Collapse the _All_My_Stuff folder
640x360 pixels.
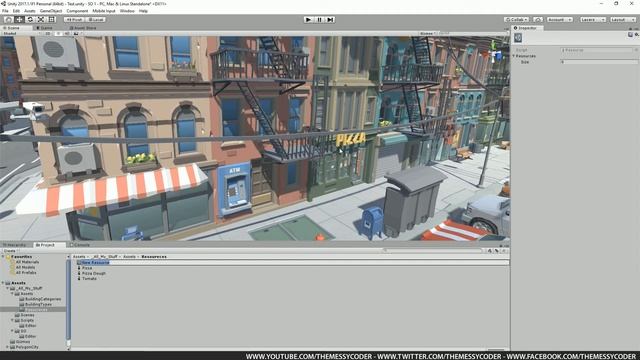7,288
